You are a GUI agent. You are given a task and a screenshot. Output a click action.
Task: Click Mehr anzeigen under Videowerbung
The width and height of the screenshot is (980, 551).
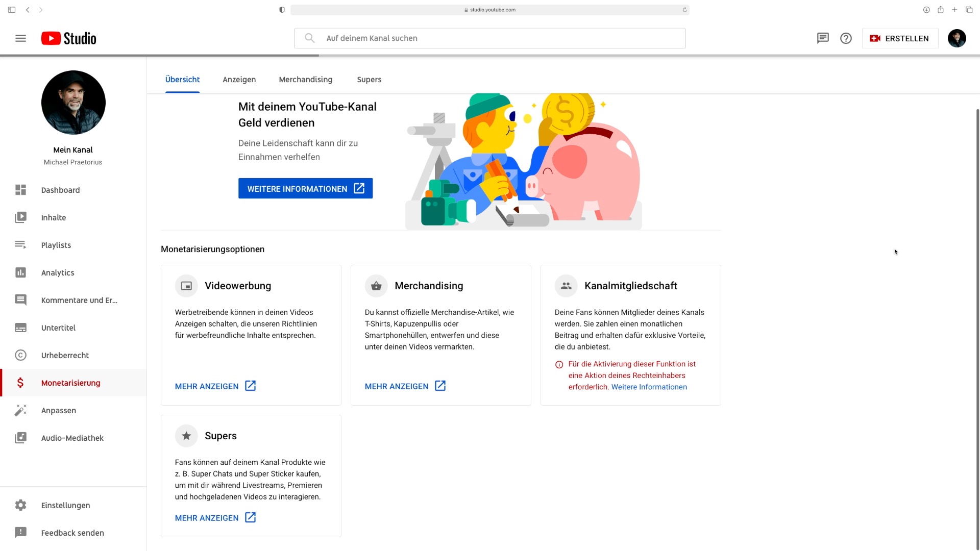[215, 386]
